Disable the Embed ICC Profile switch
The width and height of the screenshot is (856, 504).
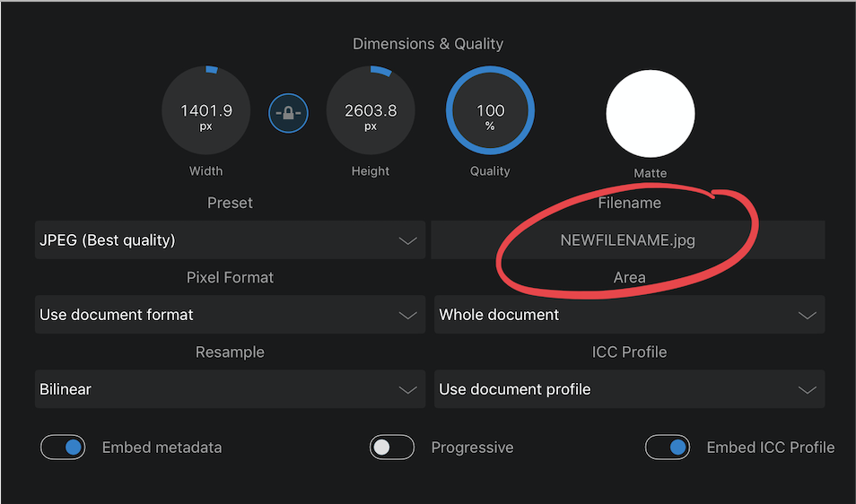668,448
